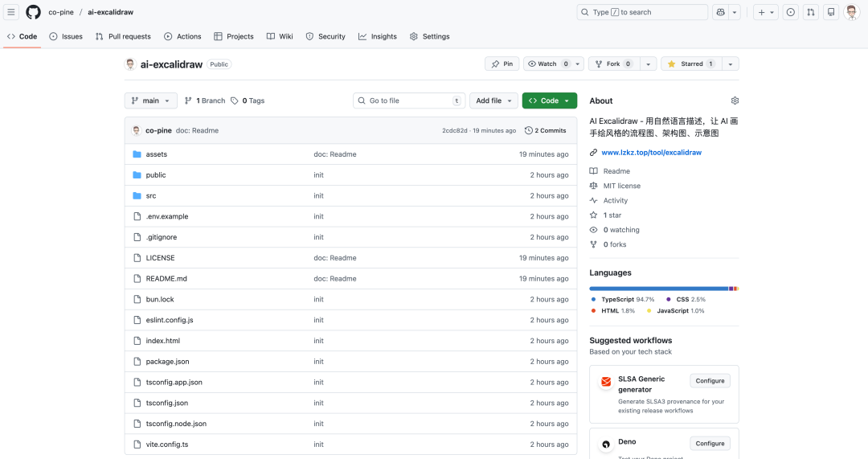The width and height of the screenshot is (868, 459).
Task: Open the Pull requests tab
Action: [x=123, y=36]
